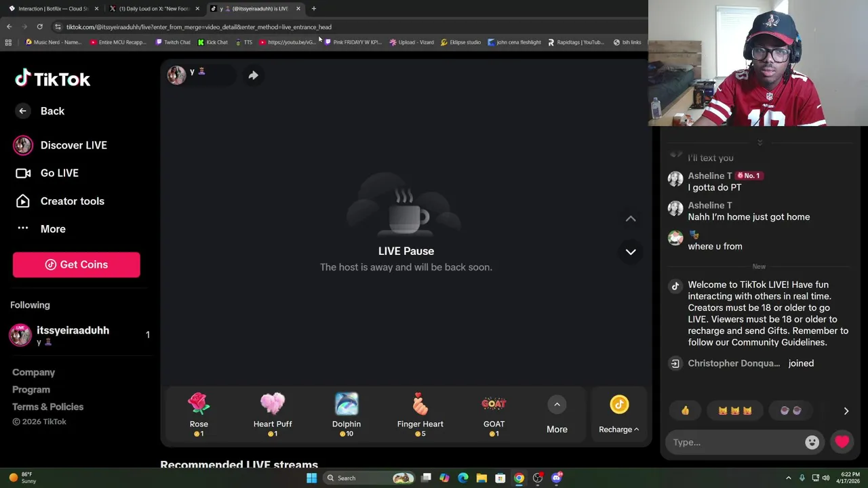Collapse chat panel chevron at top

click(x=759, y=142)
